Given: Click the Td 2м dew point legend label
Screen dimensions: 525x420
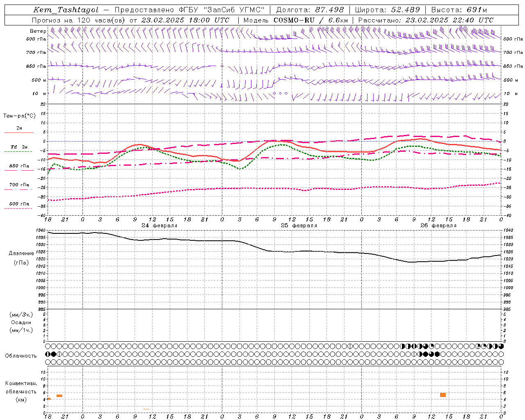Looking at the screenshot, I should point(19,147).
